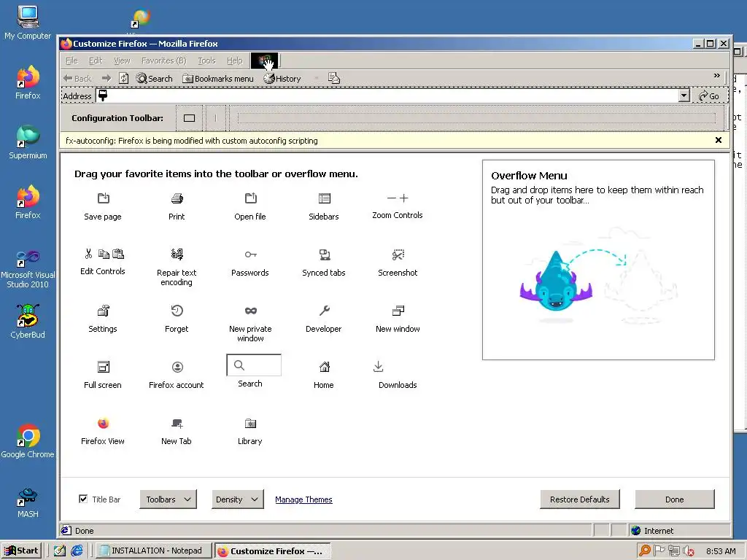747x560 pixels.
Task: Click the Reload page toolbar icon
Action: tap(123, 78)
